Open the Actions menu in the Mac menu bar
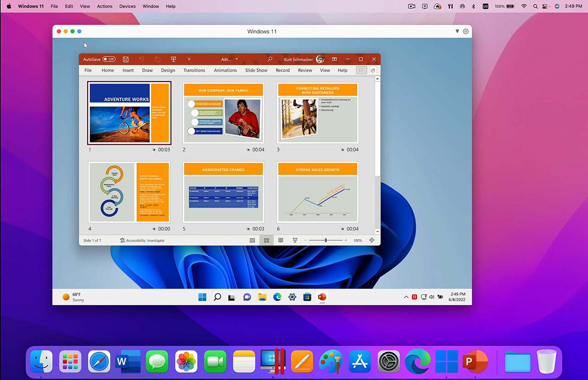 [x=104, y=6]
